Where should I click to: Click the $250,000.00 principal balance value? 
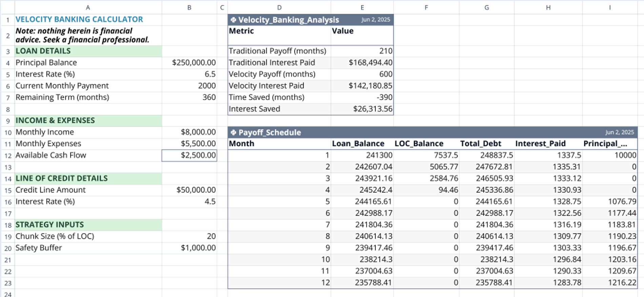click(189, 63)
